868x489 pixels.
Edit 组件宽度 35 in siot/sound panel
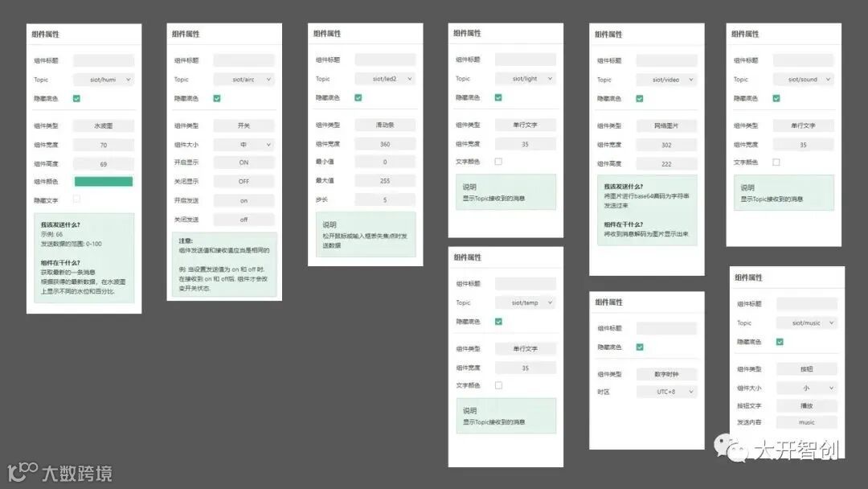point(803,145)
